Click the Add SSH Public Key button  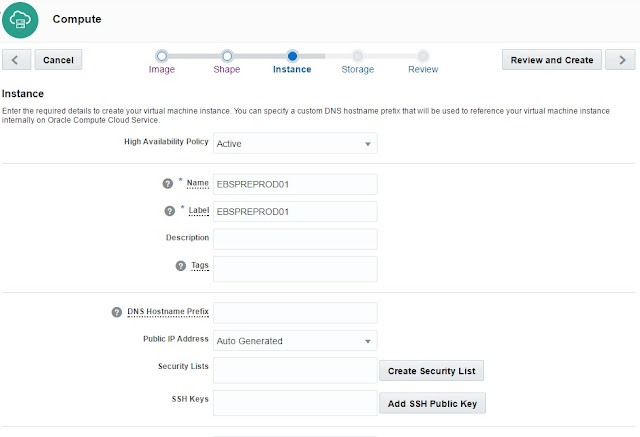[432, 404]
